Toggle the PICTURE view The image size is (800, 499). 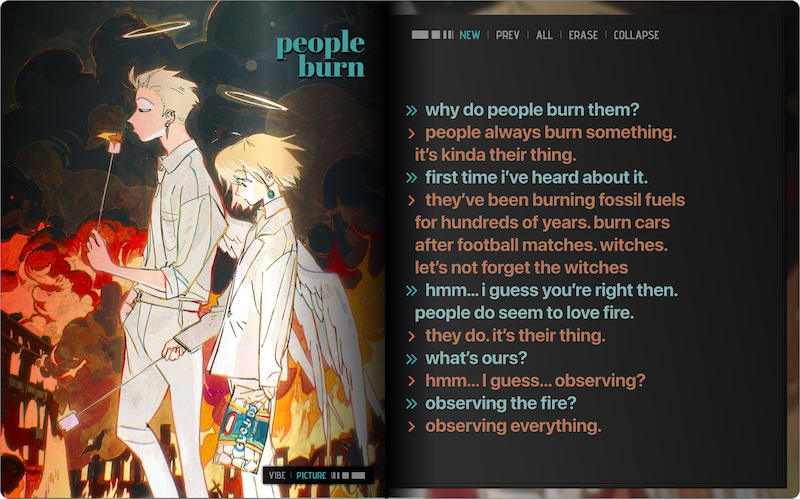(x=311, y=476)
